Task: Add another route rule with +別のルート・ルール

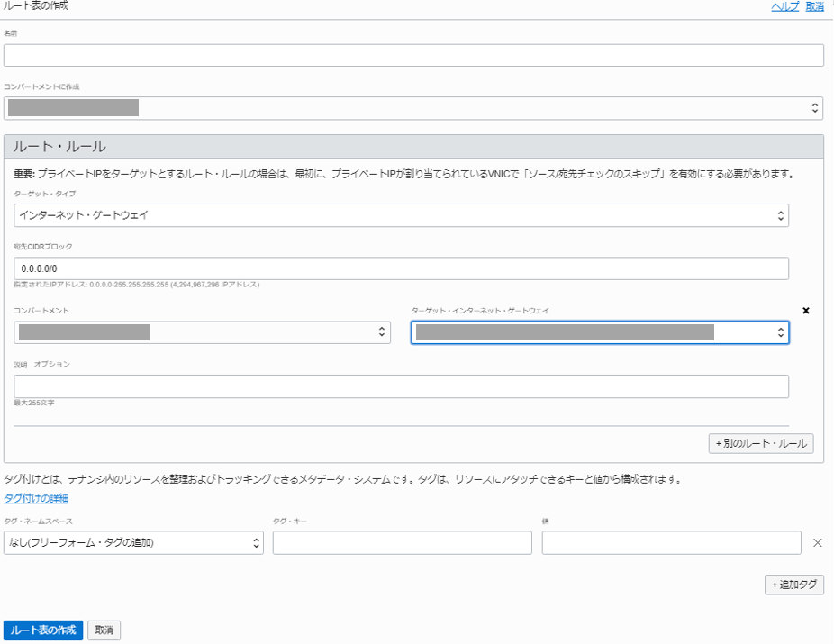Action: pos(761,443)
